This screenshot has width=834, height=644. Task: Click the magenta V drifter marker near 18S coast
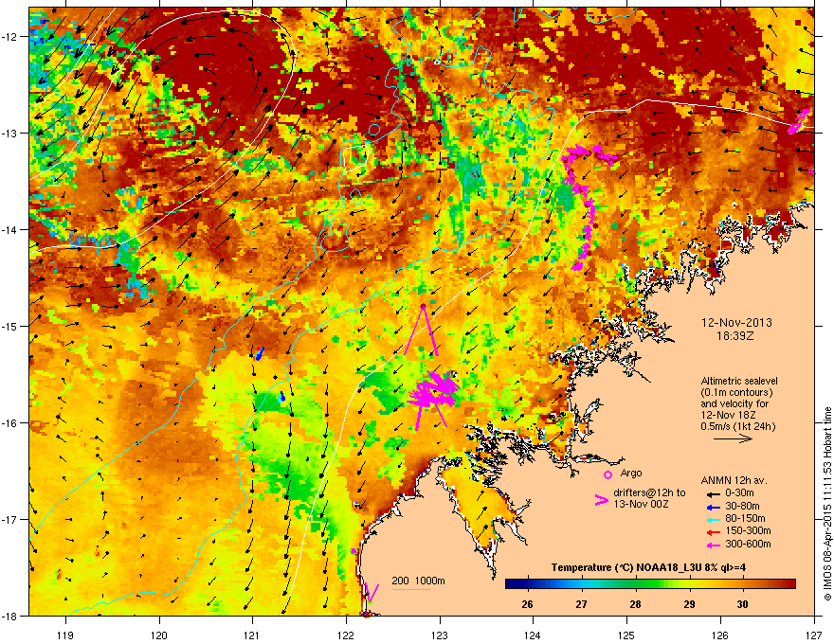click(372, 594)
